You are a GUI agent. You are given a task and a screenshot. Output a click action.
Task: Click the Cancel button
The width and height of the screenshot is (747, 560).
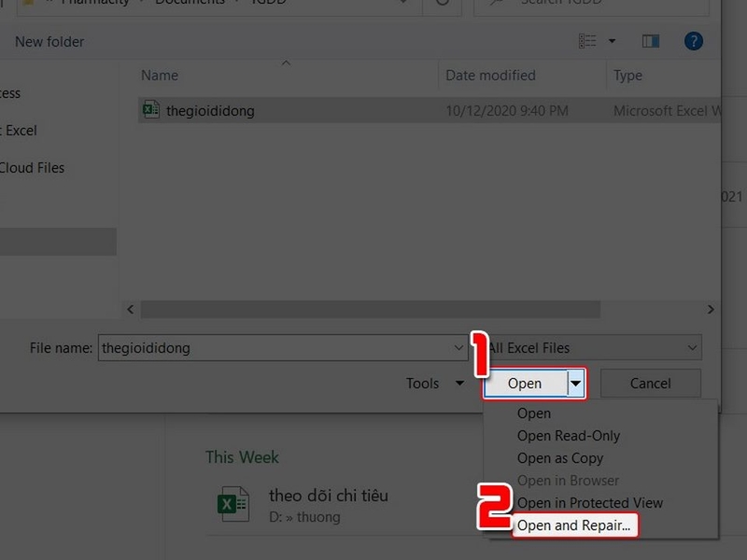[650, 384]
